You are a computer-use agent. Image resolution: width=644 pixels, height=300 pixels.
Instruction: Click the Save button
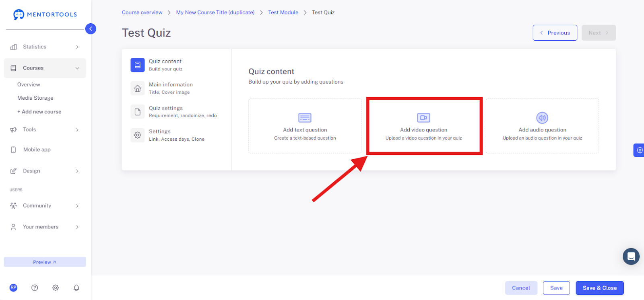coord(556,288)
